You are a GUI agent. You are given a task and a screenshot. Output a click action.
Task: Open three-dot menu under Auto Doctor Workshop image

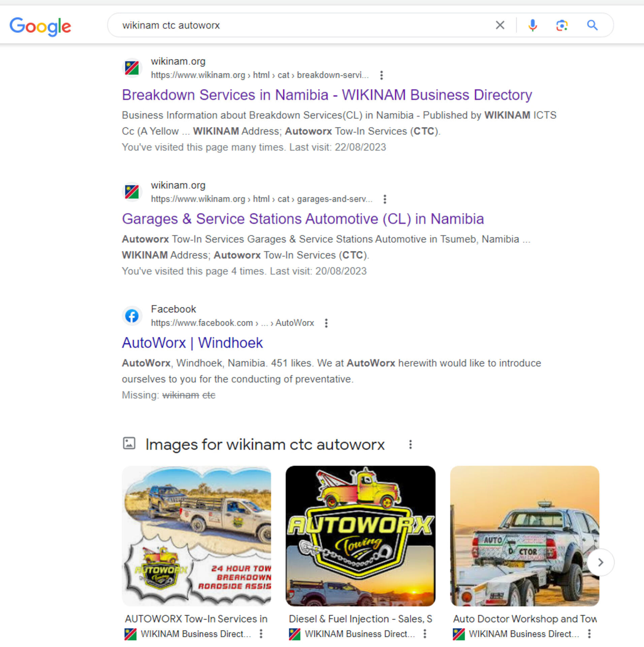point(589,634)
